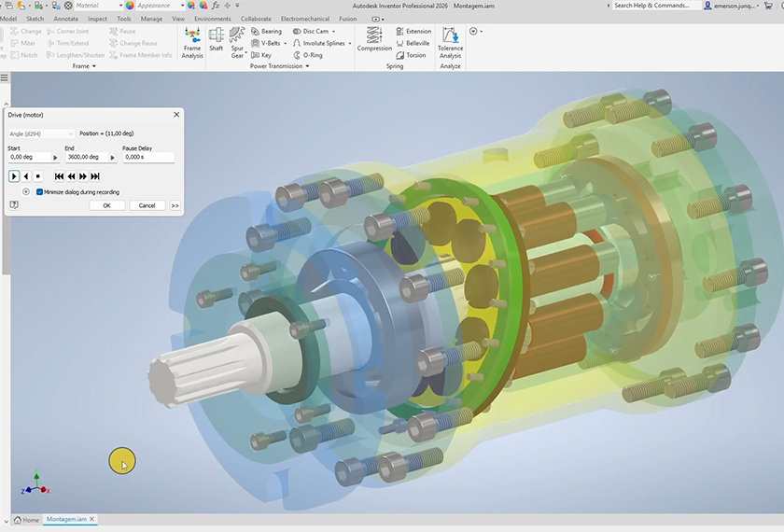The width and height of the screenshot is (784, 532).
Task: Open the Tolerance Analysis tool
Action: 451,43
